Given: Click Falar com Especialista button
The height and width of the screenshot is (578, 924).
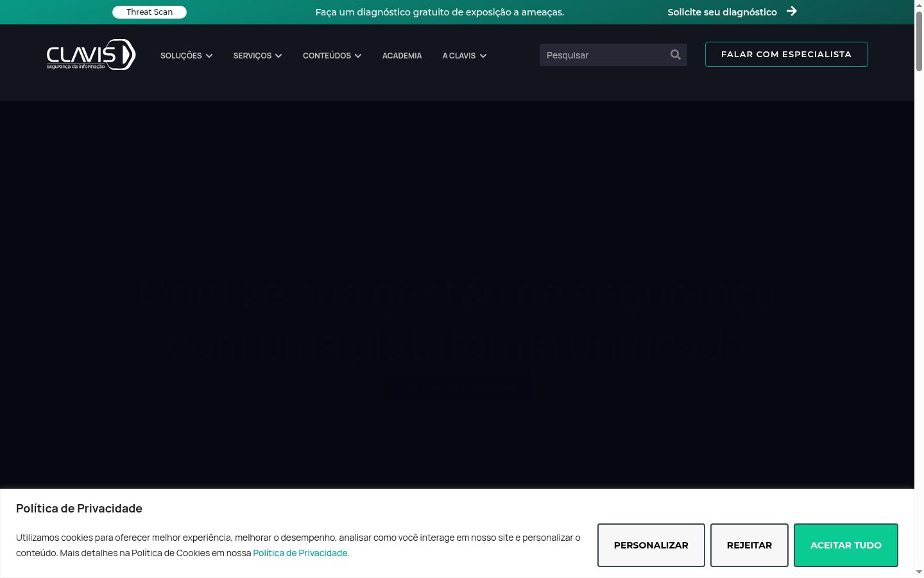Looking at the screenshot, I should click(786, 54).
